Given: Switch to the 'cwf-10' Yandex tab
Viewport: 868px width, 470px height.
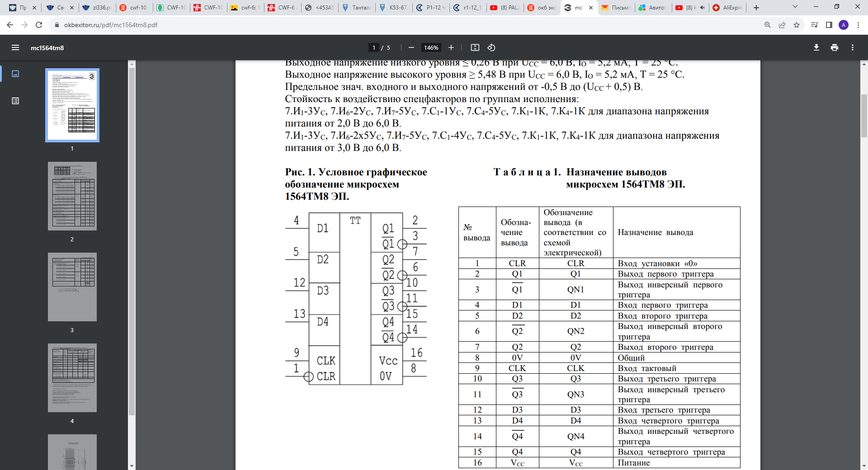Looking at the screenshot, I should coord(133,8).
